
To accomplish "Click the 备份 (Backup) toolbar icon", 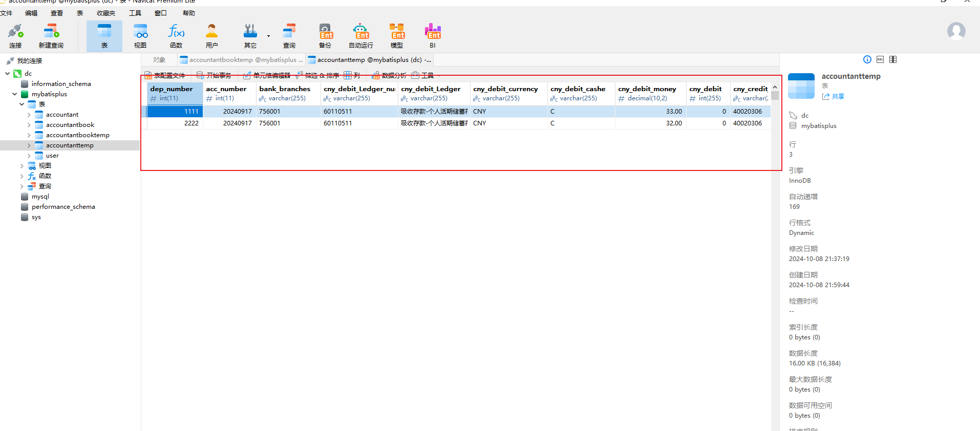I will coord(325,36).
